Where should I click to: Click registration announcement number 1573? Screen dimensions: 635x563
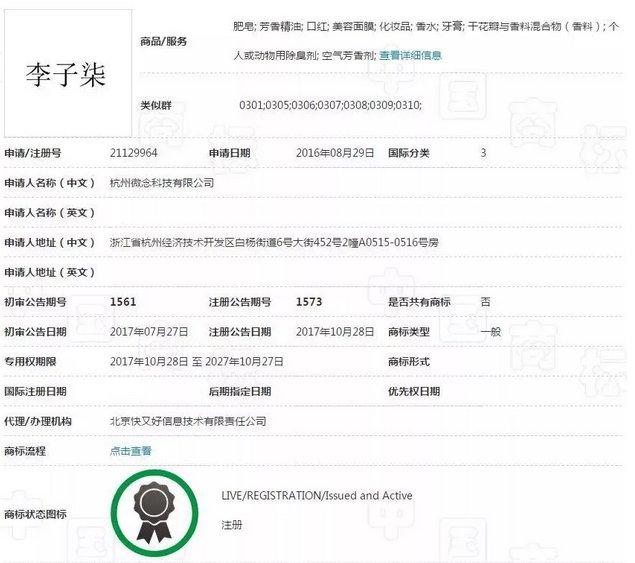point(309,302)
